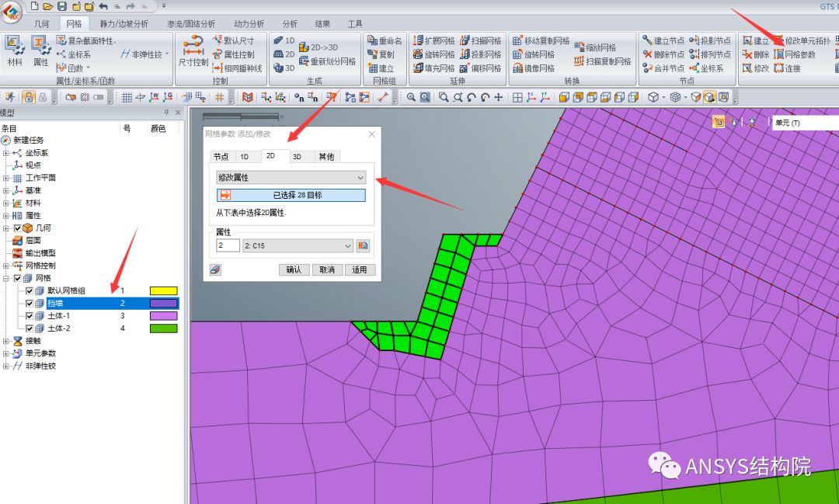The width and height of the screenshot is (839, 504).
Task: Uncheck 土体-2 mesh set checkbox
Action: pyautogui.click(x=30, y=328)
